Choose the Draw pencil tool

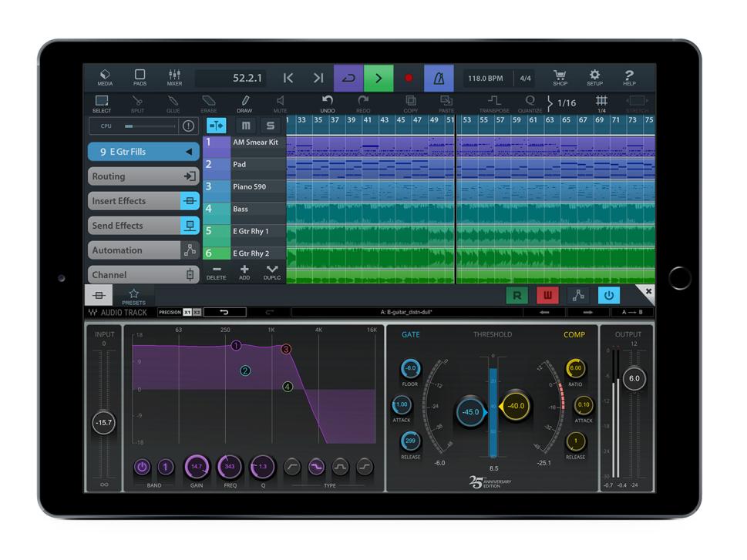[244, 104]
